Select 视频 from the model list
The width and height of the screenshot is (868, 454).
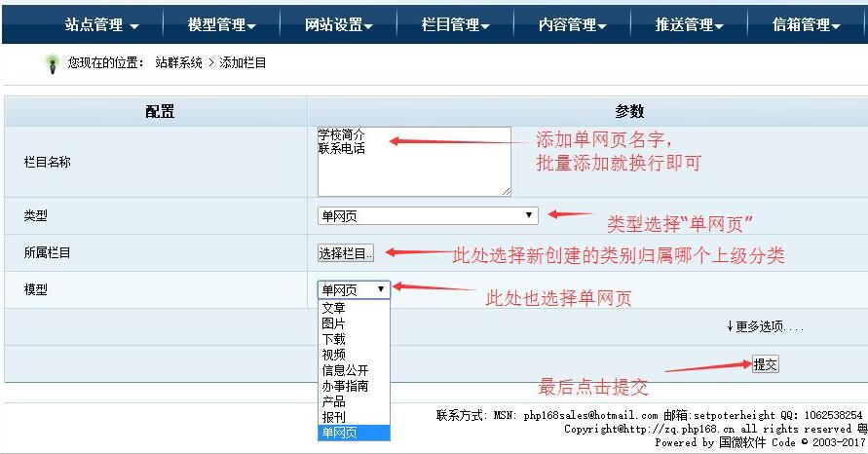pos(354,355)
